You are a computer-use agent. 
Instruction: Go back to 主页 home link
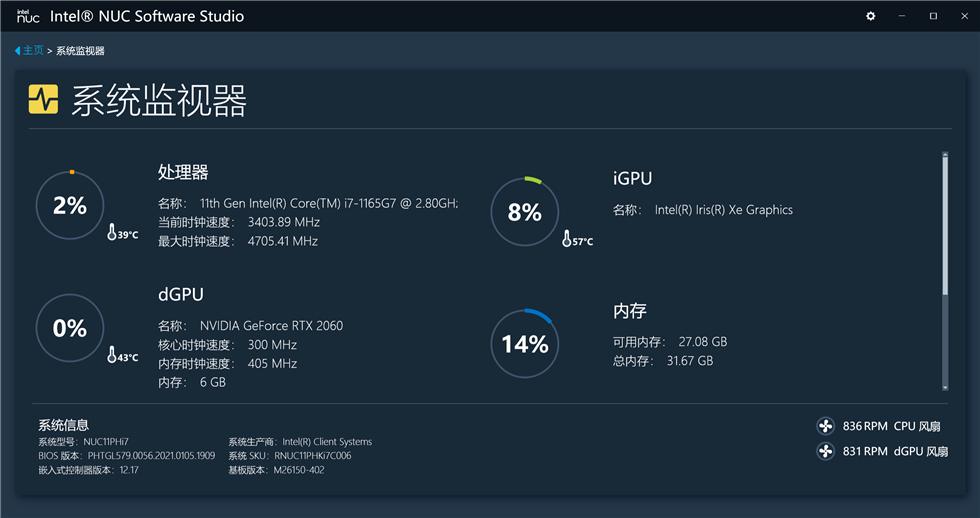pos(33,50)
